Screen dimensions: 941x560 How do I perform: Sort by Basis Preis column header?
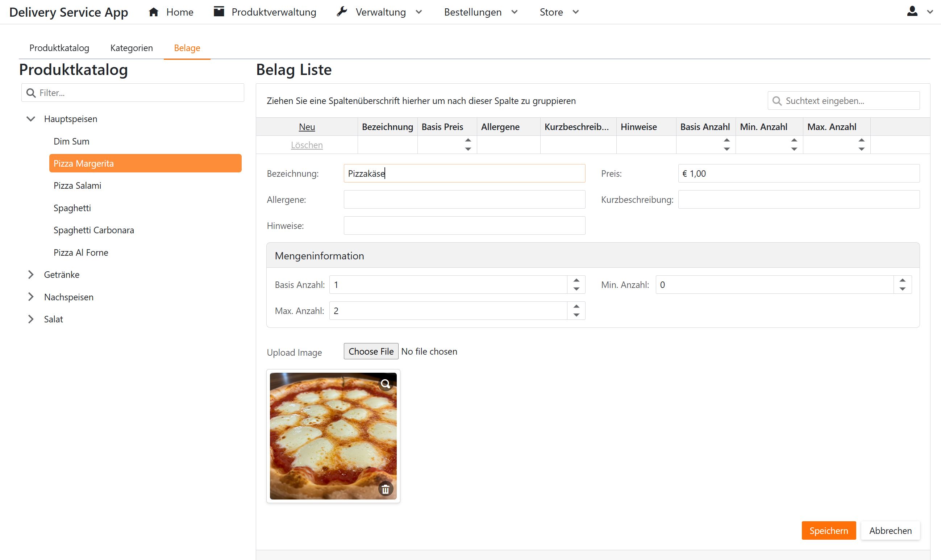[x=447, y=127]
